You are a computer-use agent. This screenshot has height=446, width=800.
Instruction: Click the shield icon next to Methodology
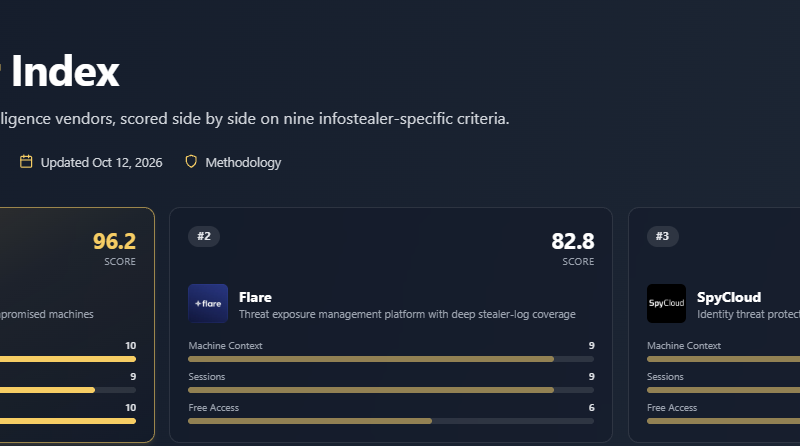tap(191, 162)
